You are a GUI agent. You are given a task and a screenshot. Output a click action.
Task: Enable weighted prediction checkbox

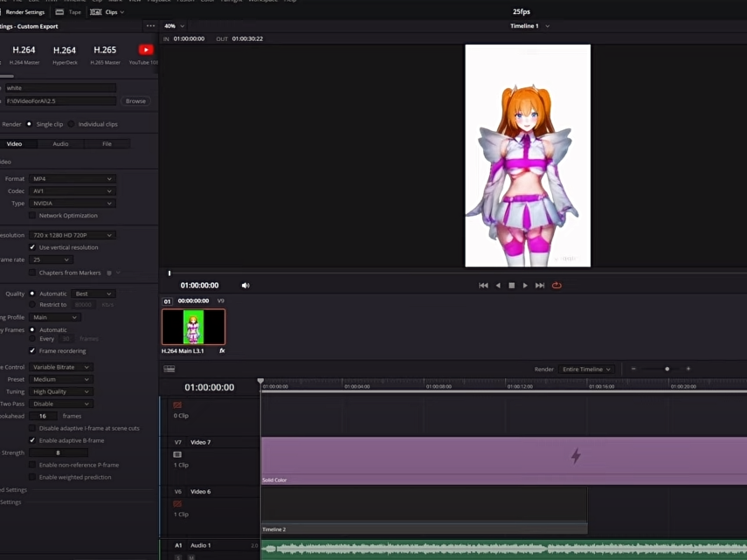coord(32,477)
